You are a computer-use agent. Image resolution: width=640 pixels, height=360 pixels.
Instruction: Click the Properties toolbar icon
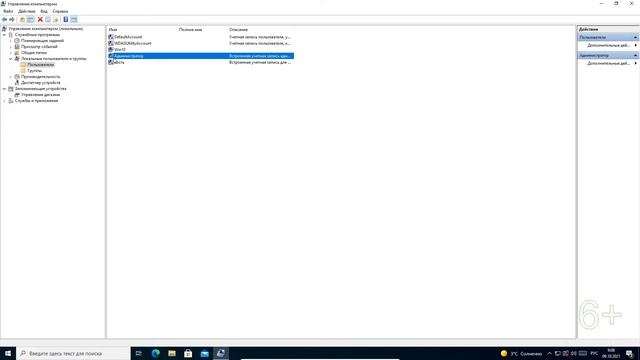(48, 20)
